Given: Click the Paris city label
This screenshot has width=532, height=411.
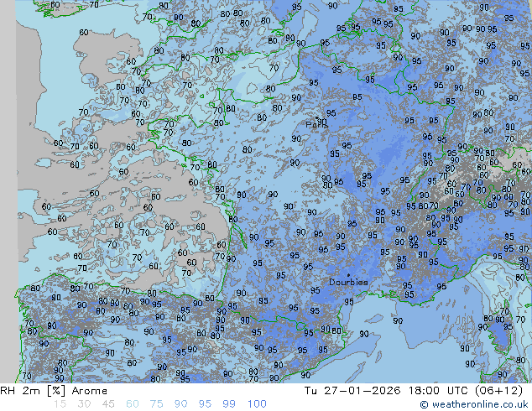Looking at the screenshot, I should [x=316, y=125].
